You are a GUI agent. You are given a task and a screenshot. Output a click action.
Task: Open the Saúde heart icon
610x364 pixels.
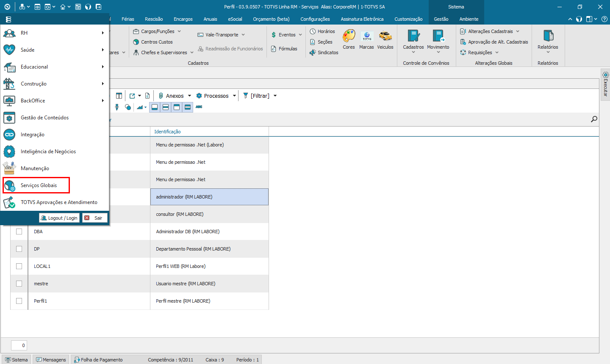(9, 50)
